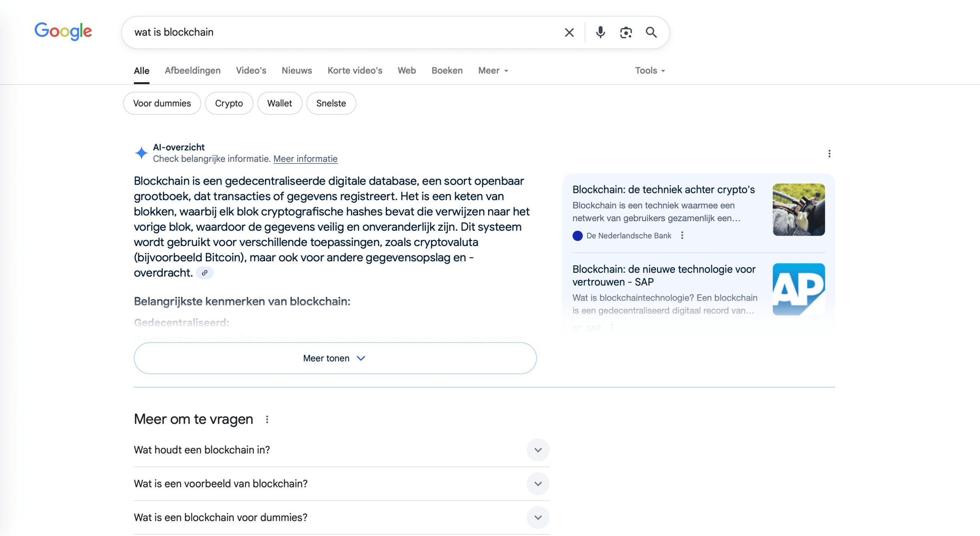Open the Video's tab

[x=251, y=71]
